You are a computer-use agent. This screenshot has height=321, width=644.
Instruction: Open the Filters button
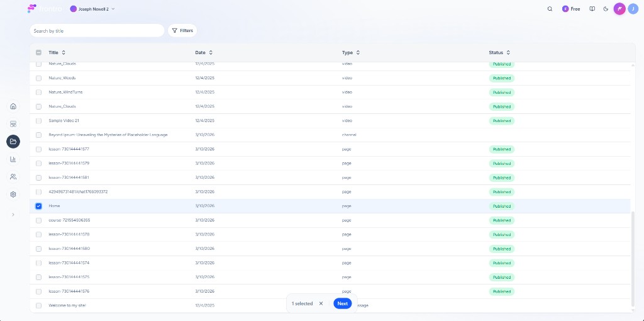point(182,30)
